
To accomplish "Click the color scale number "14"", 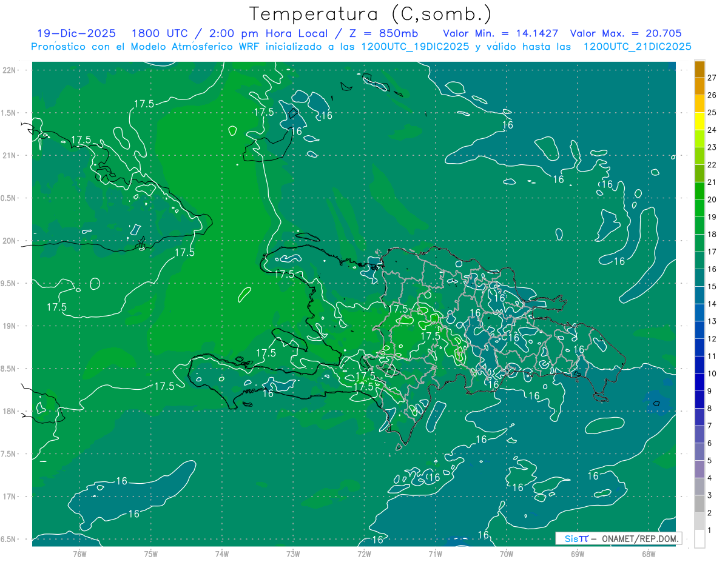I will 712,304.
